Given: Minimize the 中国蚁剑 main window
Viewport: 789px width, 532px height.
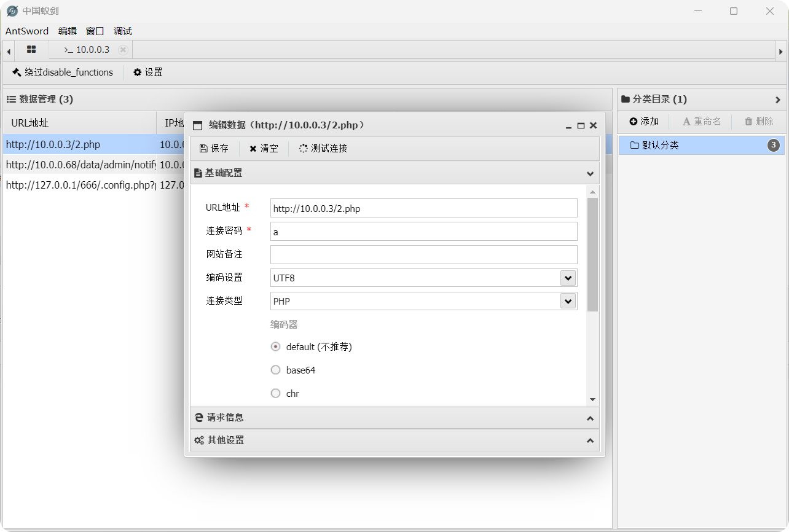Looking at the screenshot, I should pyautogui.click(x=697, y=11).
